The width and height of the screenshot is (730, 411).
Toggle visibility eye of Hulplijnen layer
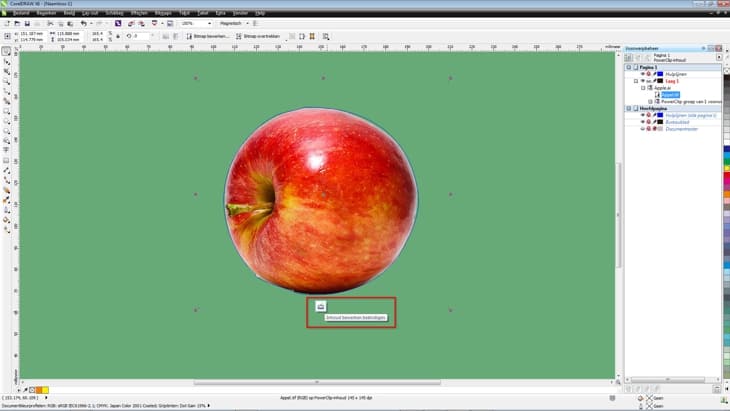[x=642, y=74]
